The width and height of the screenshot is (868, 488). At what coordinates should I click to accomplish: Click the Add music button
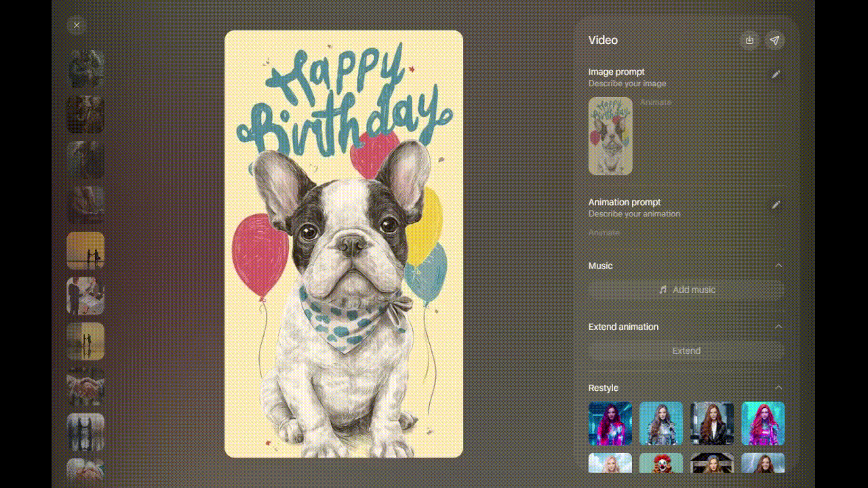click(x=686, y=289)
